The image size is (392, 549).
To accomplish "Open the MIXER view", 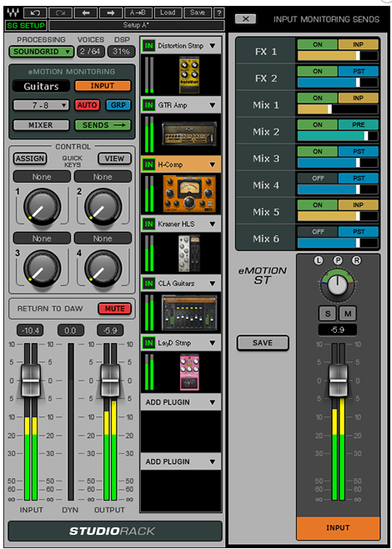I will coord(42,125).
